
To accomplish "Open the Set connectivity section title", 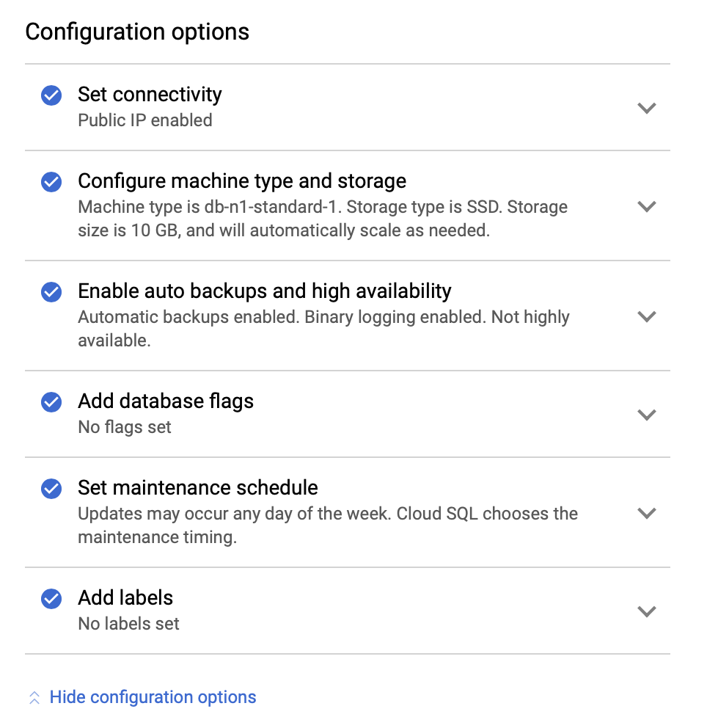I will [x=150, y=95].
